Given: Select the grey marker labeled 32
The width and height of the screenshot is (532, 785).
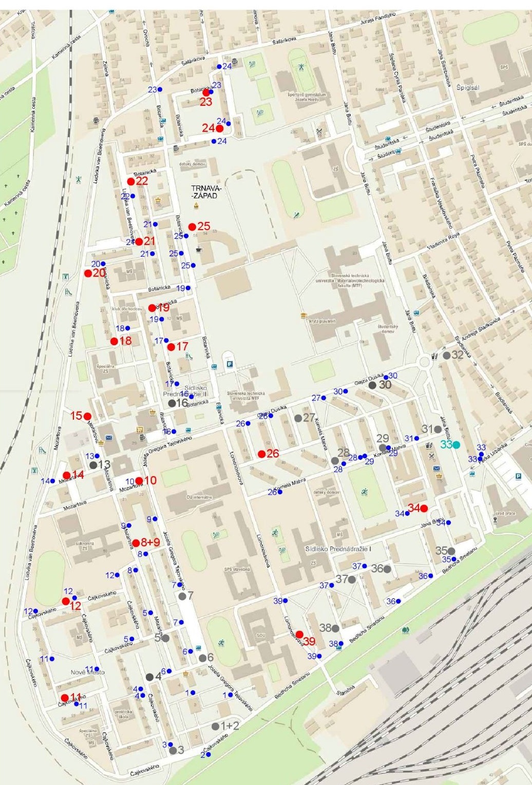Looking at the screenshot, I should click(x=446, y=355).
